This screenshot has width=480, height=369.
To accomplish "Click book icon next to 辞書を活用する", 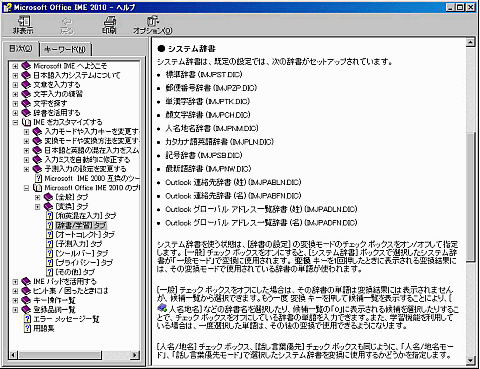I will pos(26,113).
